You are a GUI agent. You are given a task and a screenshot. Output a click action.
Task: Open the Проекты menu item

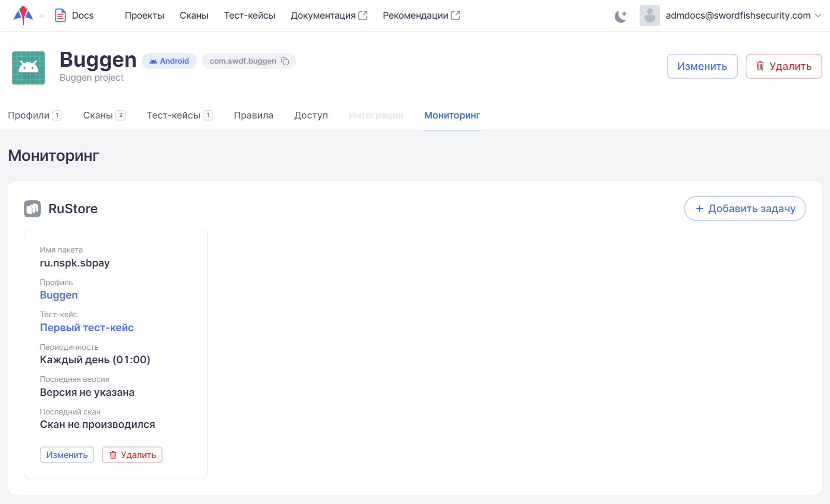pyautogui.click(x=144, y=16)
